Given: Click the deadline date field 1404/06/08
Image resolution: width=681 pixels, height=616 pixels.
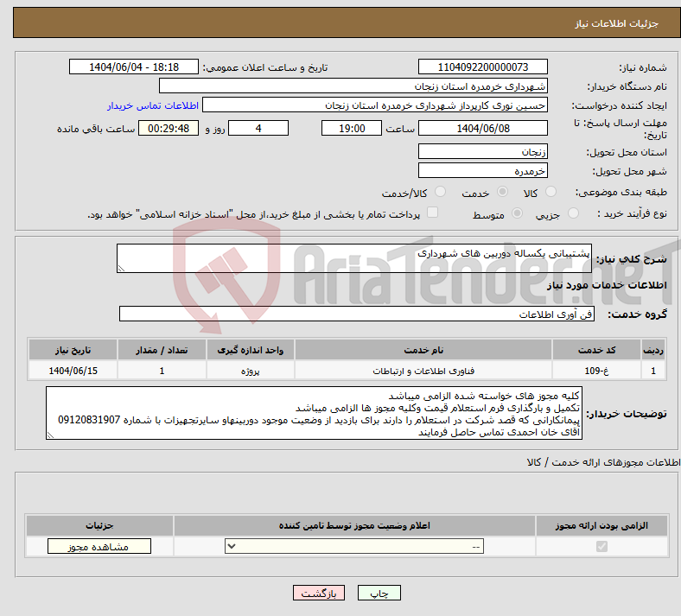Looking at the screenshot, I should 482,128.
